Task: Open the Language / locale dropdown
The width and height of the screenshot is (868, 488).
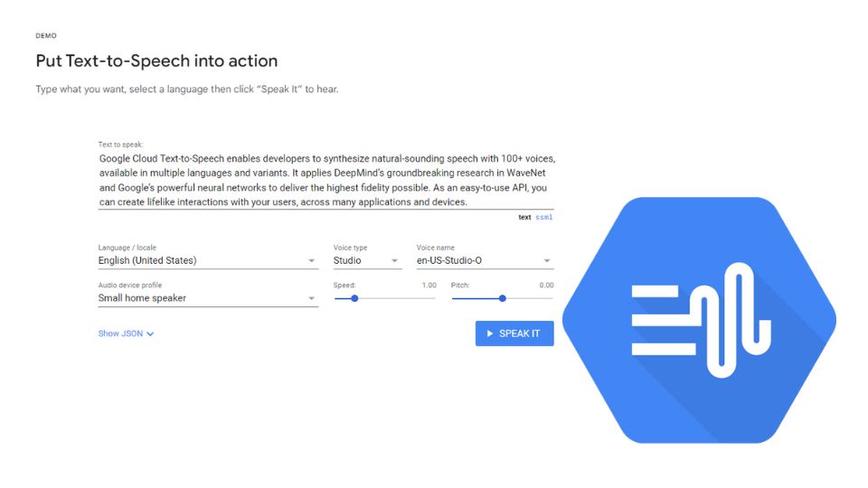Action: point(208,260)
